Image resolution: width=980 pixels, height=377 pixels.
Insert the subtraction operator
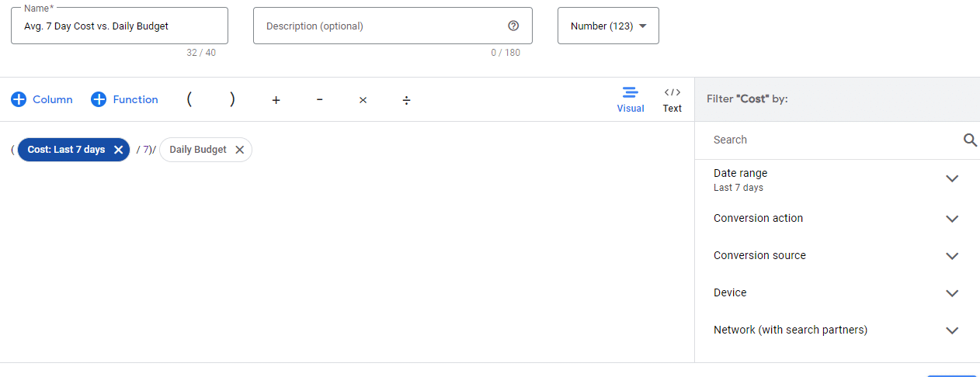319,100
